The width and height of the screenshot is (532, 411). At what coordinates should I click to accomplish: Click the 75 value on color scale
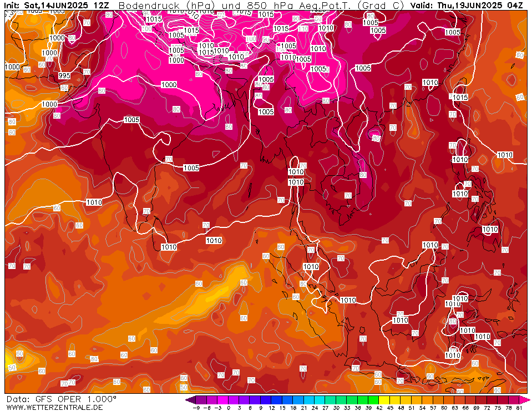(x=498, y=408)
